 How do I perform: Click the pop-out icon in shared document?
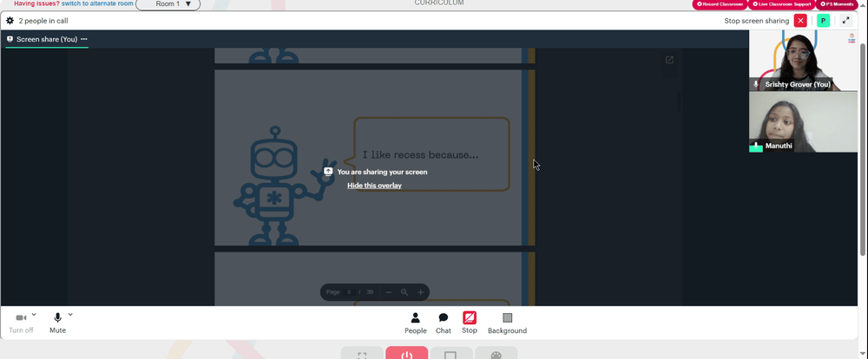tap(669, 60)
